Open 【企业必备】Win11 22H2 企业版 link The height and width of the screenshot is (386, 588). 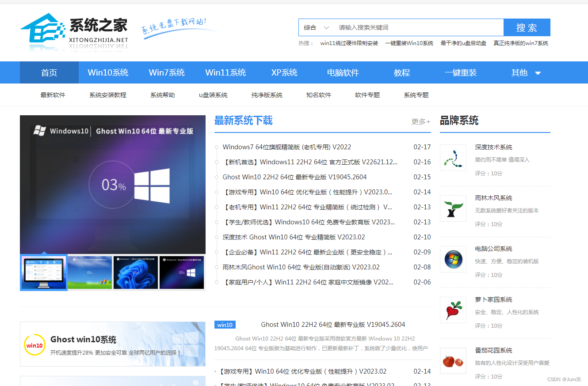(308, 252)
